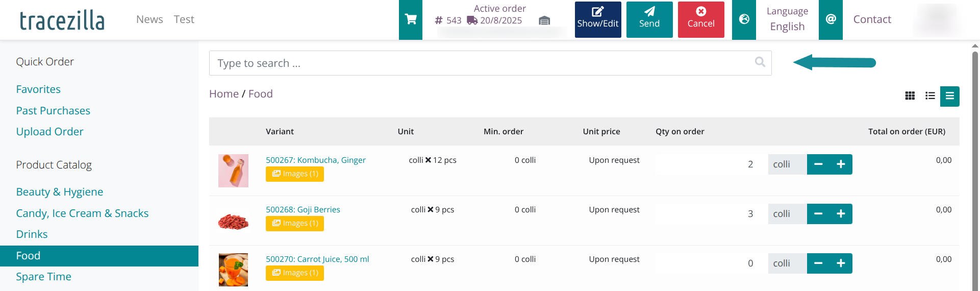Open the Drinks catalog category
Viewport: 980px width, 291px height.
coord(32,234)
